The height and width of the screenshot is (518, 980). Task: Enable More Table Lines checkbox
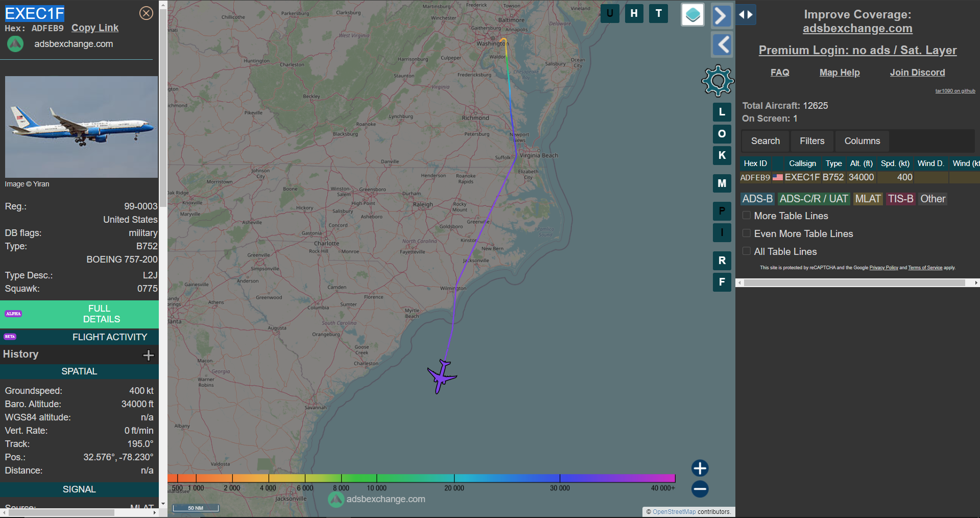click(747, 216)
